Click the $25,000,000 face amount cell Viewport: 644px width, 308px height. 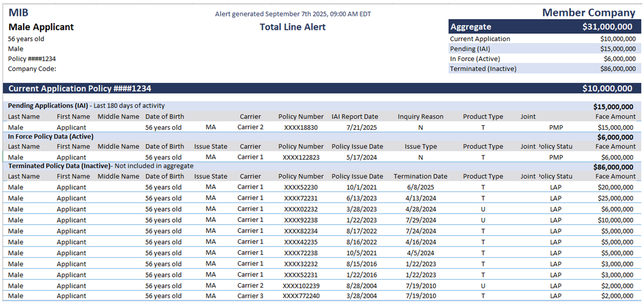(616, 198)
